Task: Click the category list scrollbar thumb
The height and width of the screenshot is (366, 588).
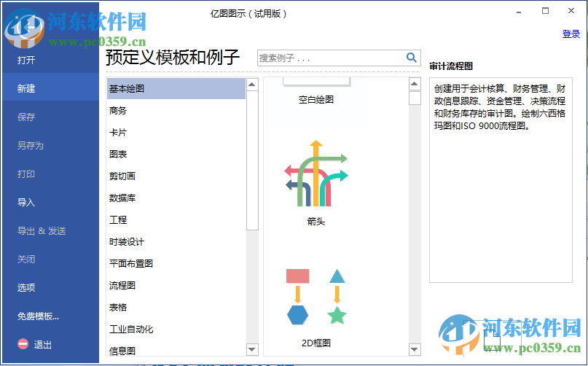Action: 252,160
